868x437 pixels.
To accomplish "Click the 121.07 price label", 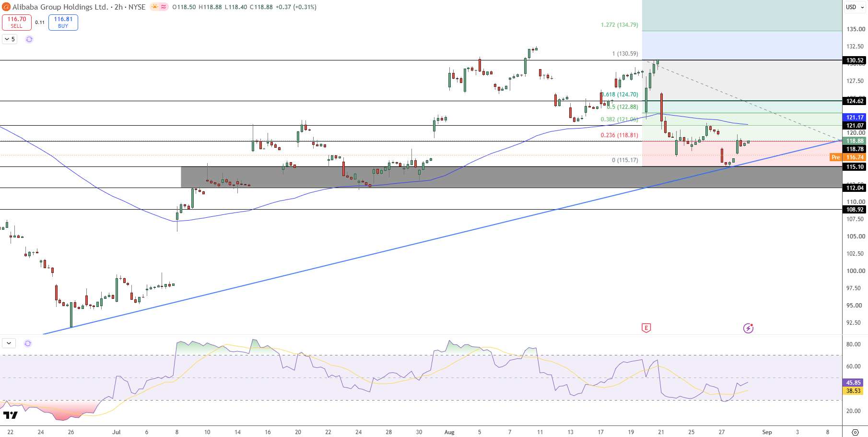I will pos(855,125).
